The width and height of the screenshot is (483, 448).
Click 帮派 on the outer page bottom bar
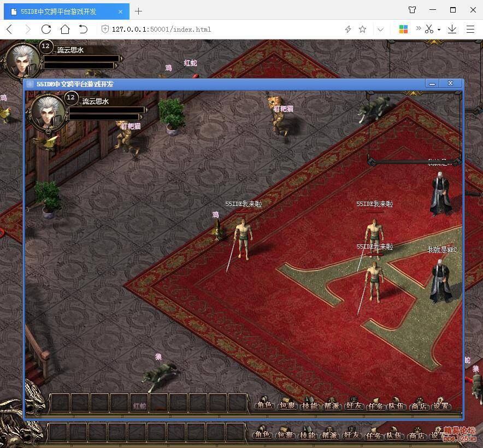[x=329, y=434]
